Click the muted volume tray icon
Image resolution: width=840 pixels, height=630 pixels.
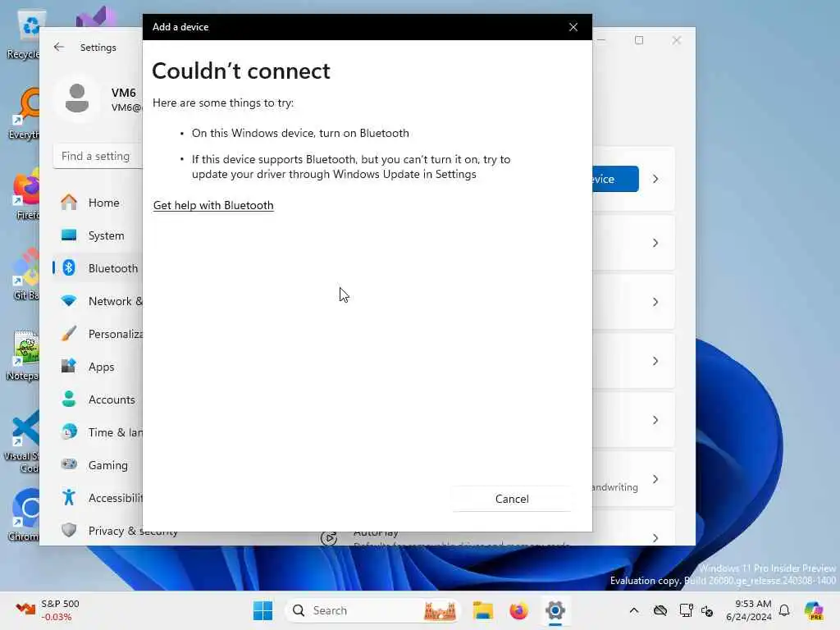[x=707, y=610]
